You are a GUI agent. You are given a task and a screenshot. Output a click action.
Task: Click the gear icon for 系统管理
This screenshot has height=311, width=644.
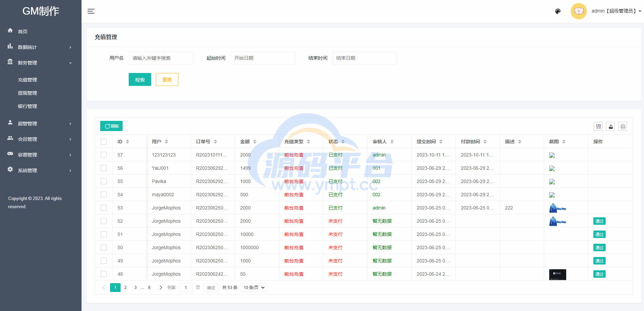(10, 169)
